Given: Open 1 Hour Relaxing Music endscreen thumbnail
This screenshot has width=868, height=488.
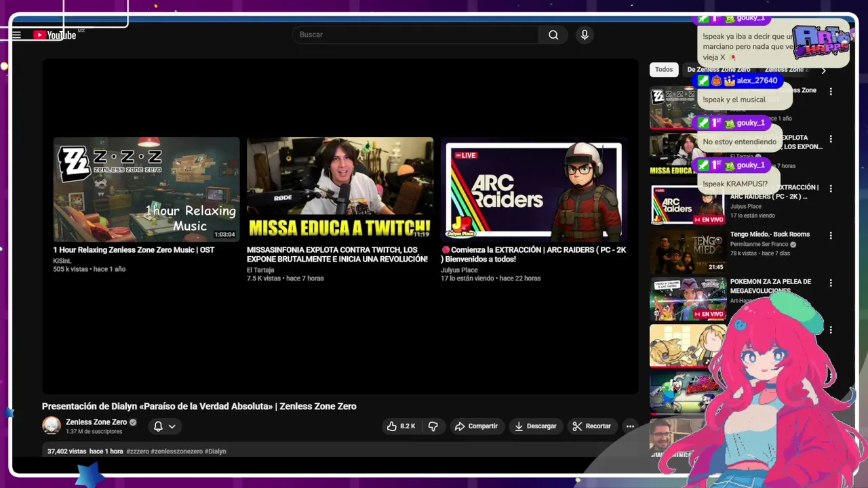Looking at the screenshot, I should click(x=146, y=189).
